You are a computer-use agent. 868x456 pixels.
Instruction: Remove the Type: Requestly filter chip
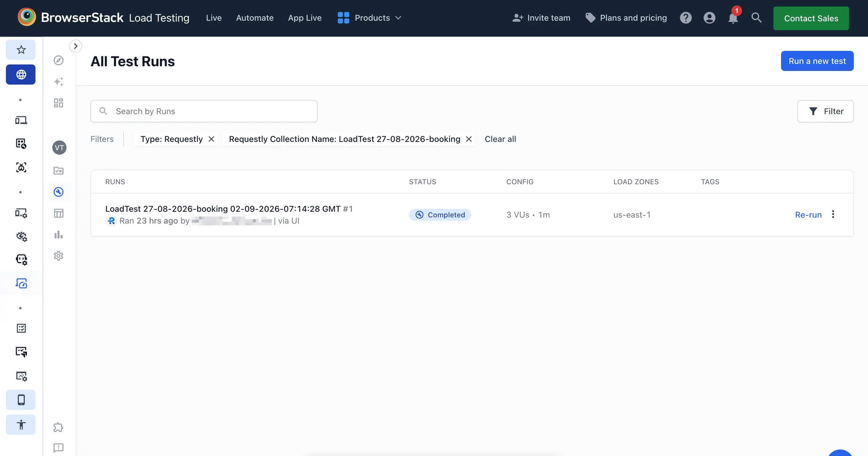pyautogui.click(x=211, y=139)
